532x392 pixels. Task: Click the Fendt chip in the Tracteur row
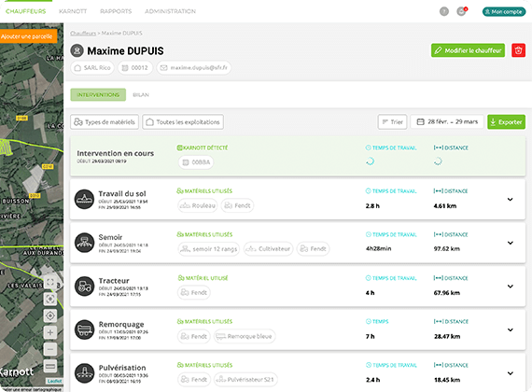click(194, 292)
